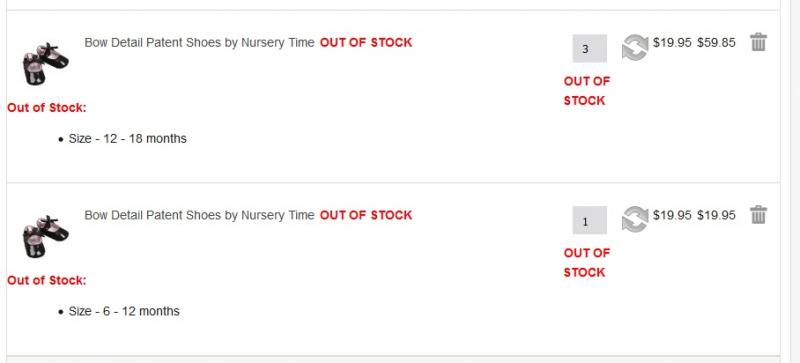Click the first row's "Out of Stock:" heading
Image resolution: width=800 pixels, height=363 pixels.
pos(46,108)
